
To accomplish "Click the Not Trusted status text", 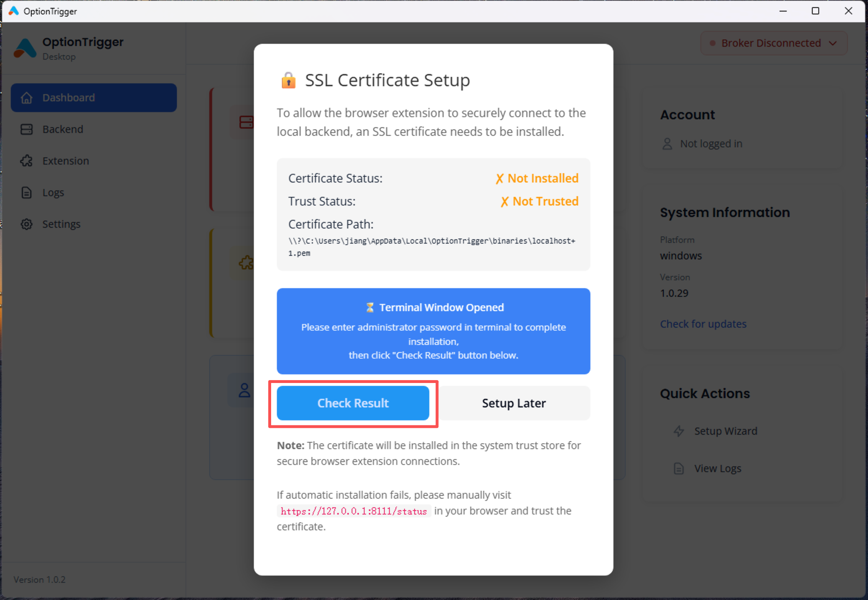I will tap(540, 202).
